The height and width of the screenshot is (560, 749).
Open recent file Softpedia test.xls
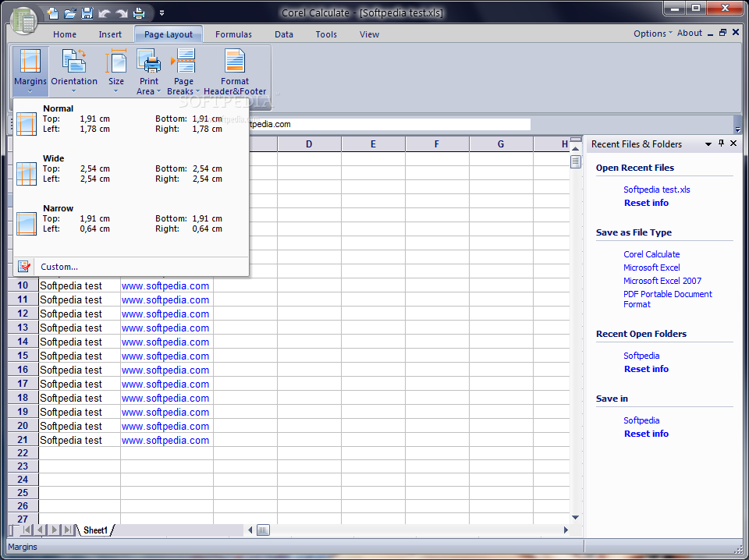click(x=656, y=190)
